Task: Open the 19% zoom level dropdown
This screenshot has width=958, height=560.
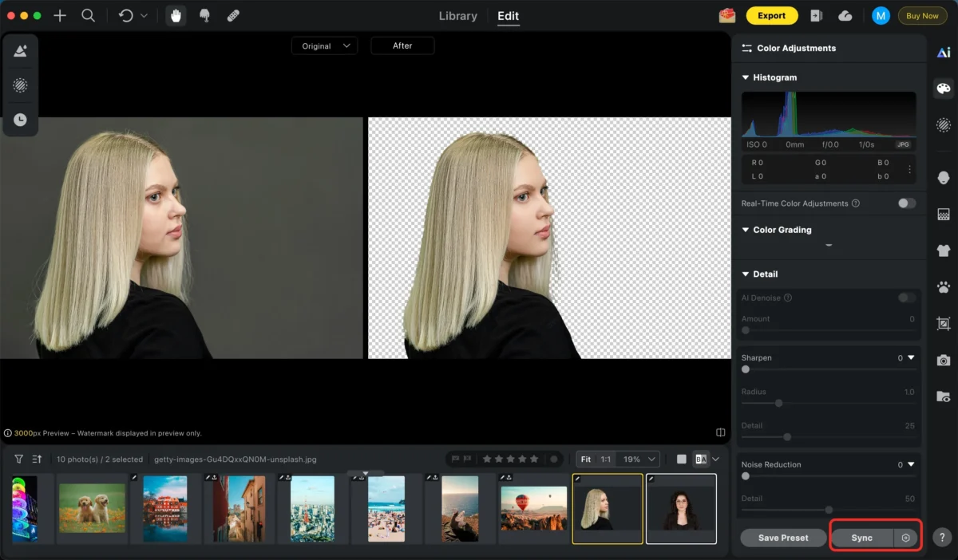Action: [640, 459]
